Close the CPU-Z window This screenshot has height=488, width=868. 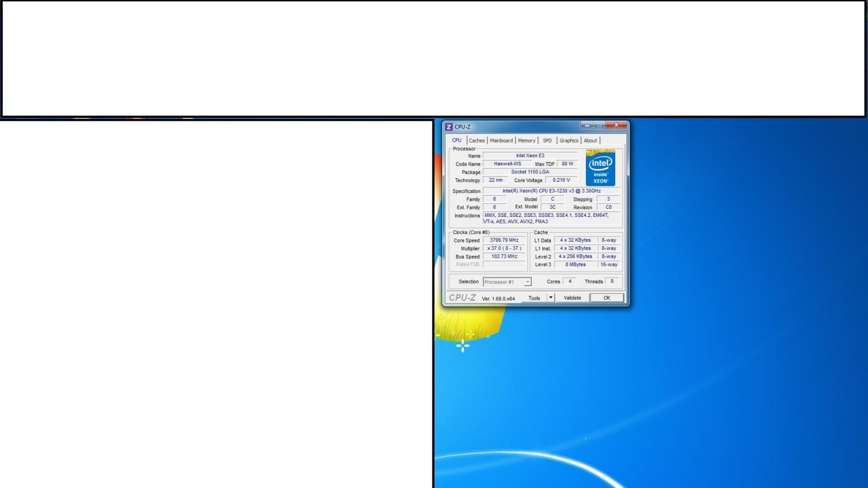point(616,125)
